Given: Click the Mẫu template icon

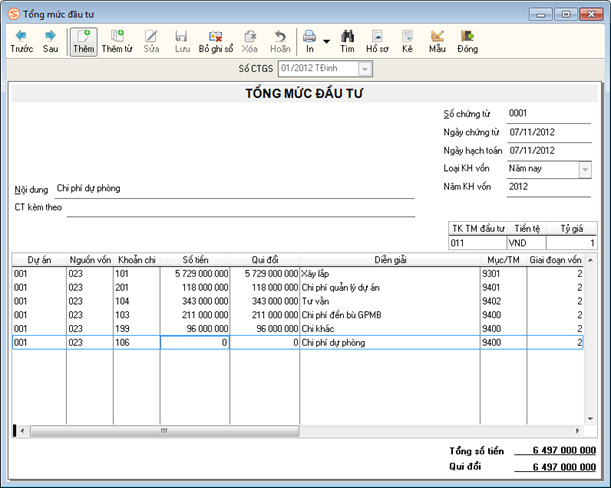Looking at the screenshot, I should [x=437, y=42].
